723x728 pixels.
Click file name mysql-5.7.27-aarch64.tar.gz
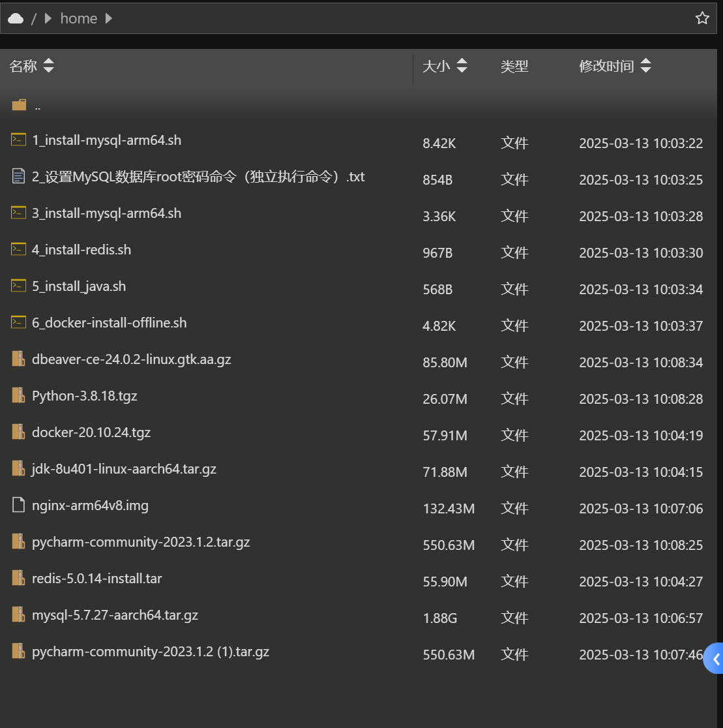click(115, 615)
